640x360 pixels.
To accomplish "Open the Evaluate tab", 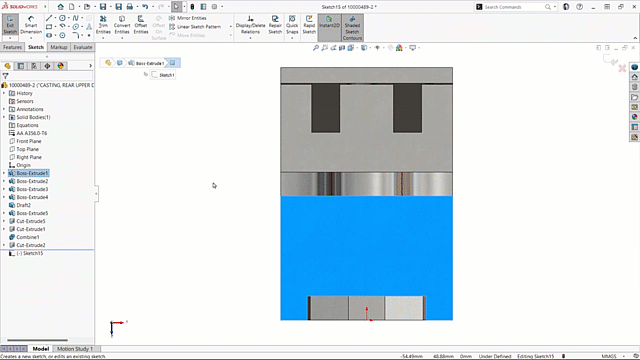I will [x=82, y=47].
